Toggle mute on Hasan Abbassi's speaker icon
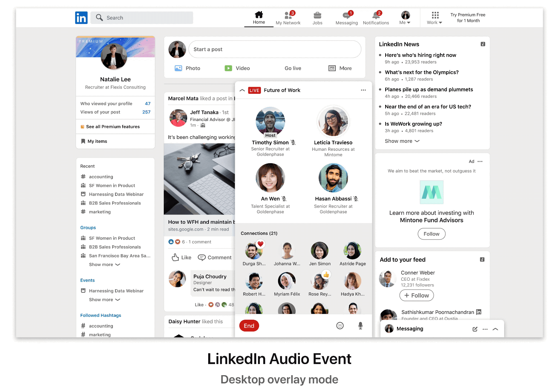 pyautogui.click(x=356, y=199)
